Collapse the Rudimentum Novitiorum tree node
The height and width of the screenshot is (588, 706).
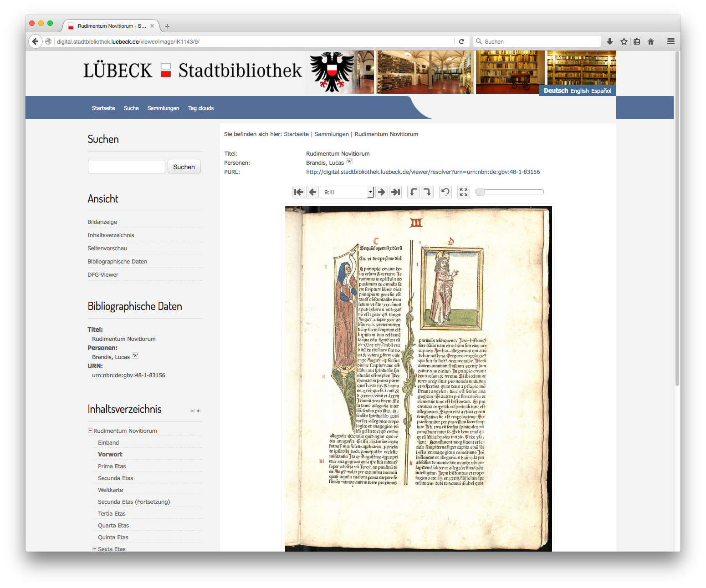pos(90,431)
